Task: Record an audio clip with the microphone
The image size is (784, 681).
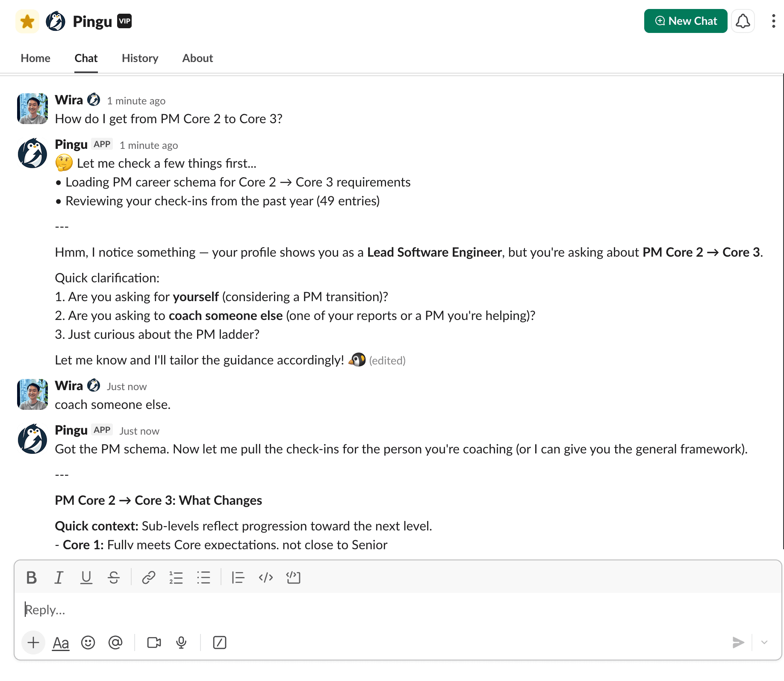Action: [181, 643]
